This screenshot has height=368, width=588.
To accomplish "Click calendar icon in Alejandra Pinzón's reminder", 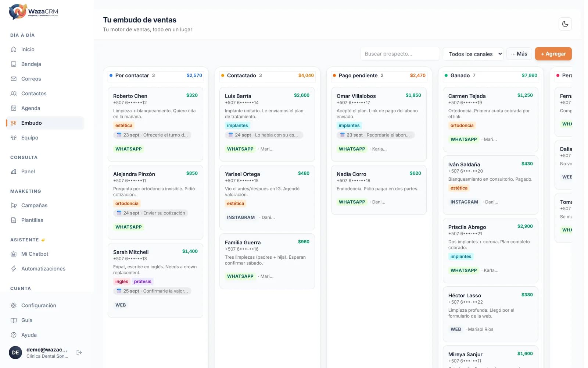I will pyautogui.click(x=119, y=213).
